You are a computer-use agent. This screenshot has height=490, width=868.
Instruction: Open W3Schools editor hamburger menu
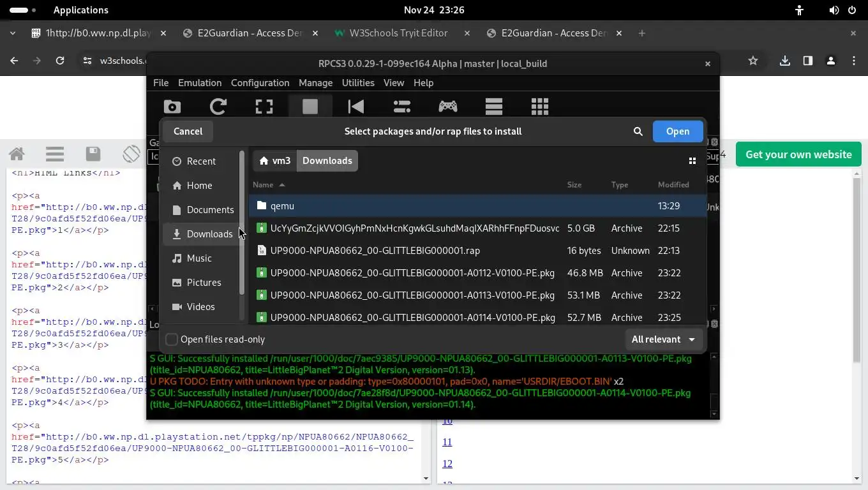(55, 154)
